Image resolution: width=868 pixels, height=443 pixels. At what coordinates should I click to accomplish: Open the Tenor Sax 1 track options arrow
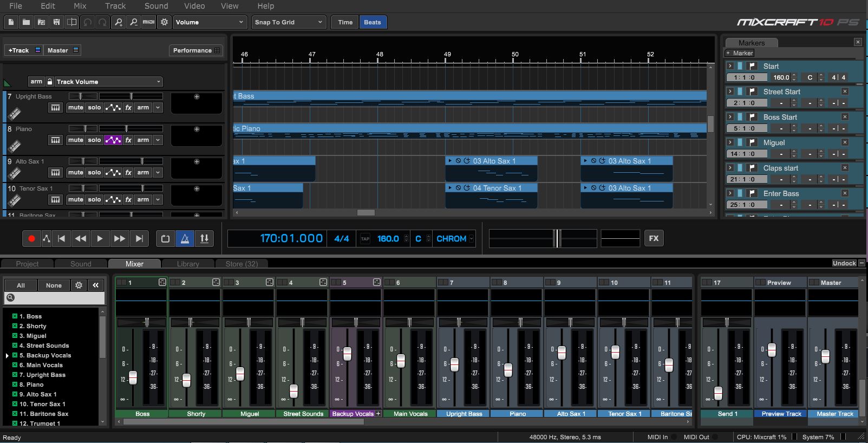tap(158, 200)
